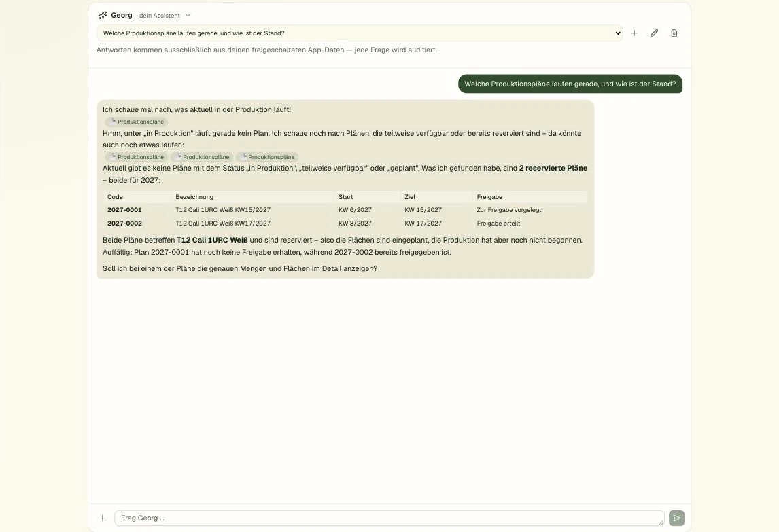Image resolution: width=779 pixels, height=532 pixels.
Task: Select plan code 2027-0002 in the table
Action: pyautogui.click(x=124, y=224)
